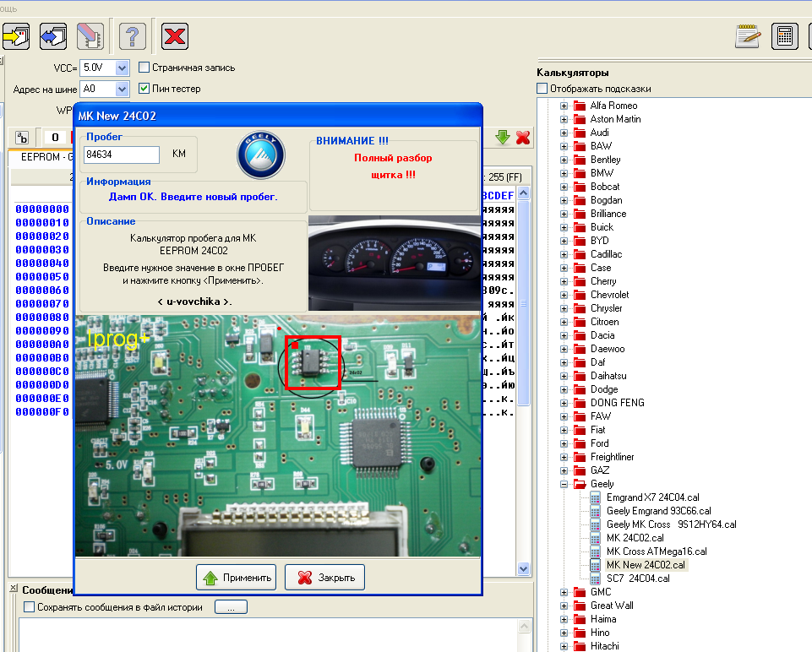812x652 pixels.
Task: Select the 'Bogdan' tree label
Action: pos(607,200)
